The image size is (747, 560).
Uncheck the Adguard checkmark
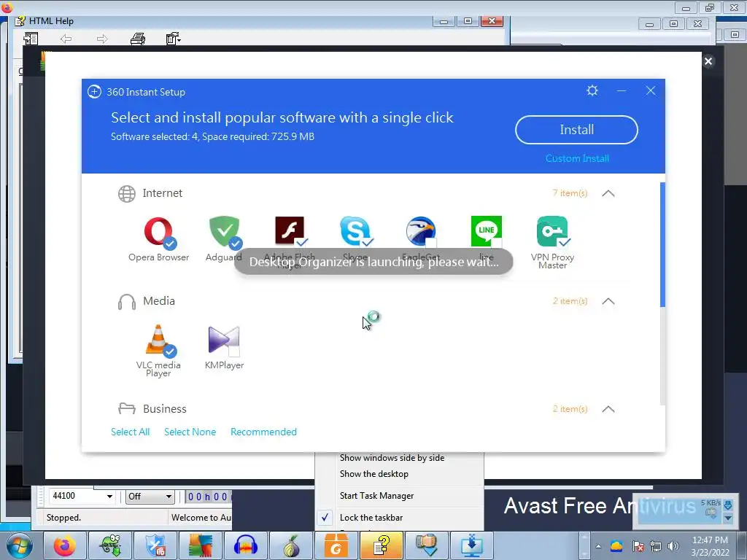[236, 244]
